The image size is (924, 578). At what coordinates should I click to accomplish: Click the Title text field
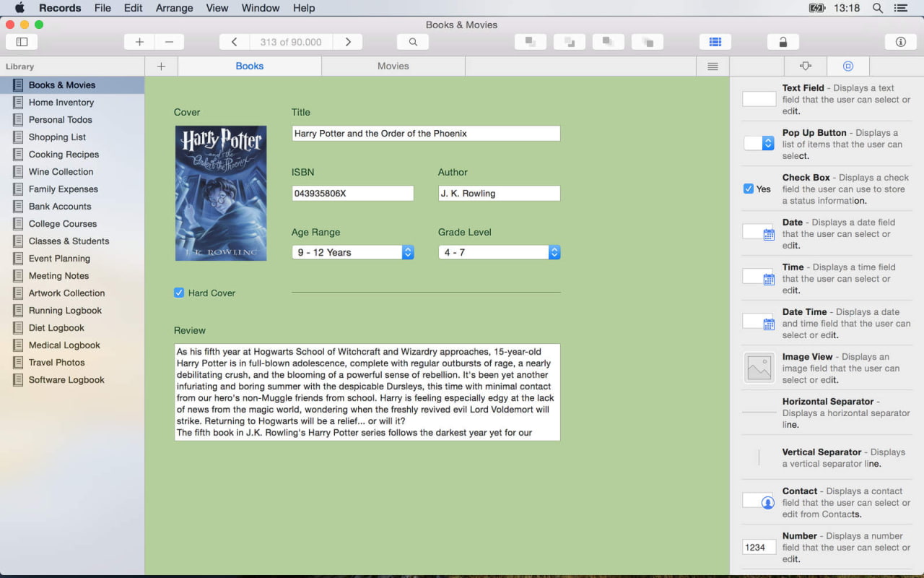426,133
